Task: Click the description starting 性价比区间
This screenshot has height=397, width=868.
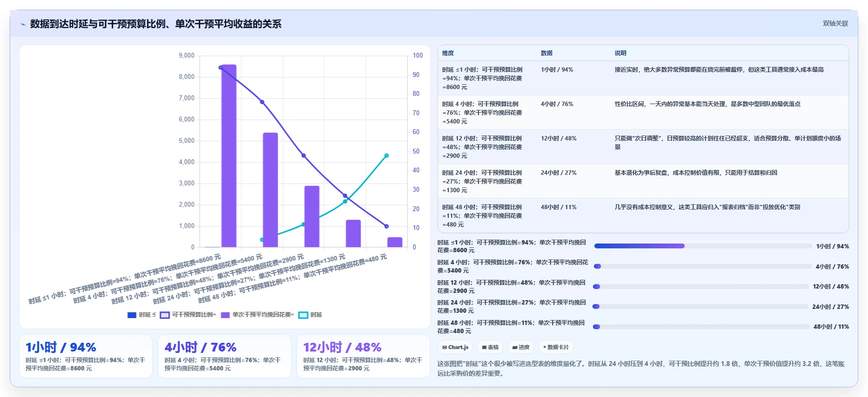Action: click(707, 104)
